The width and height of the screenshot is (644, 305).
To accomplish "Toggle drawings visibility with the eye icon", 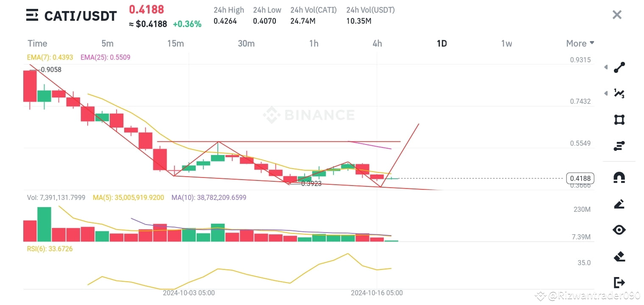I will tap(619, 230).
